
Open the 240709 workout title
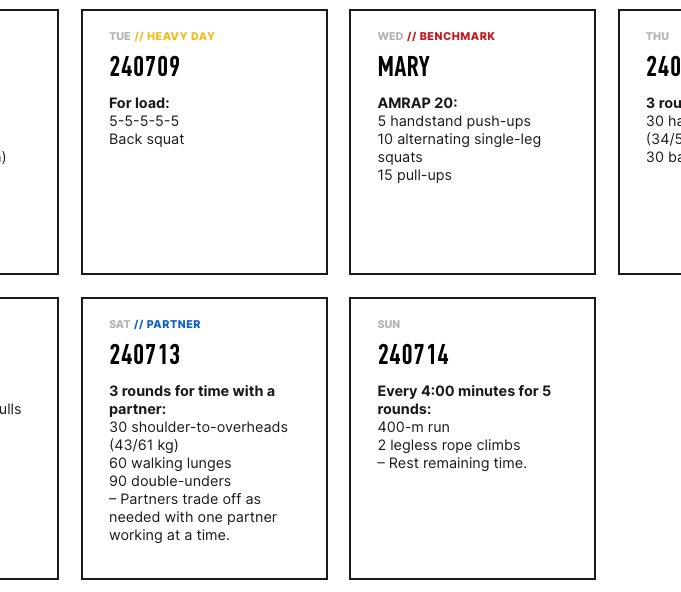[x=145, y=66]
